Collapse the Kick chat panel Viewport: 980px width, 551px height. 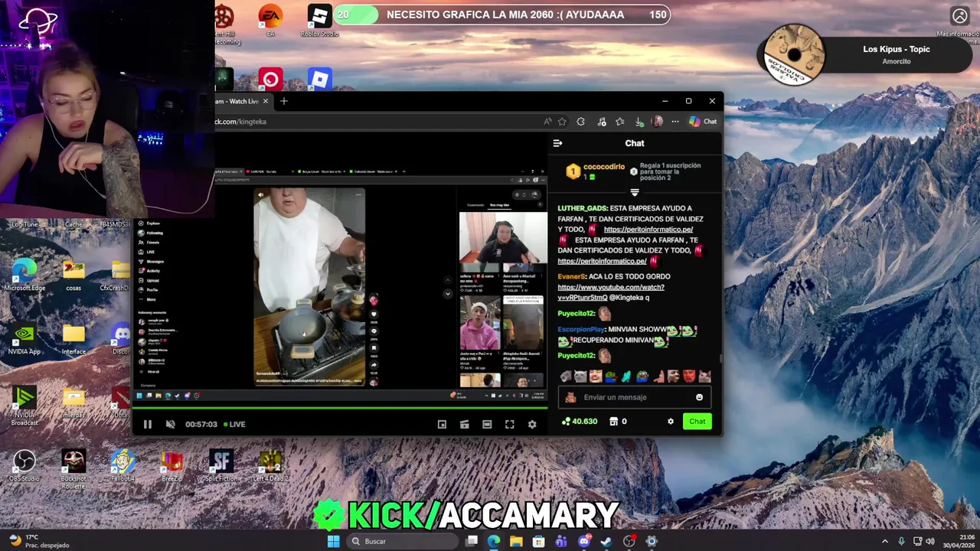click(x=557, y=143)
